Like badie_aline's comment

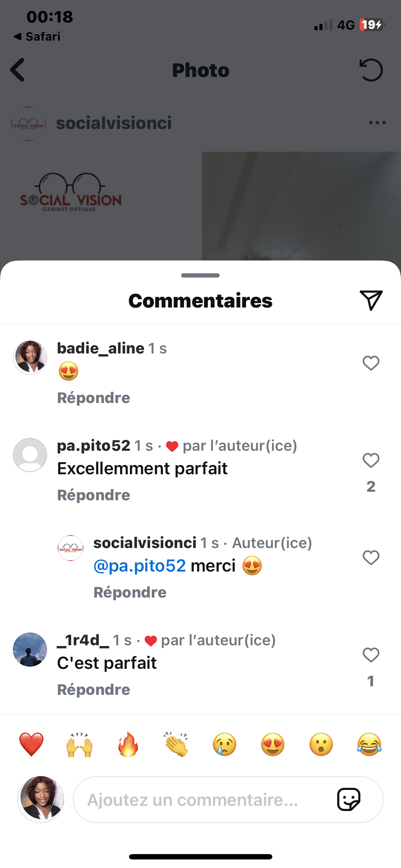coord(371,363)
